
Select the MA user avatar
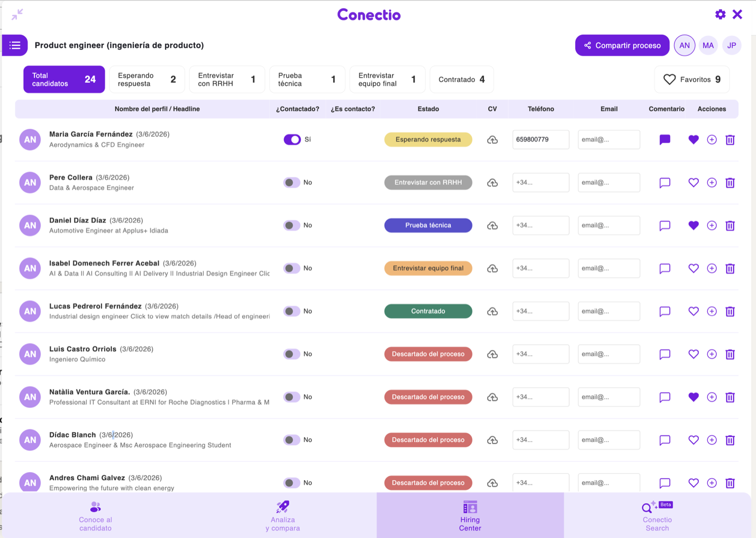pyautogui.click(x=708, y=45)
